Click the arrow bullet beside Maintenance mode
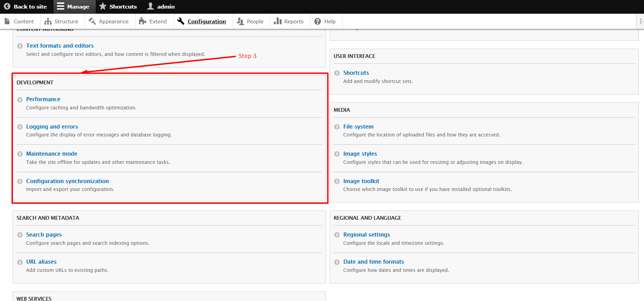The image size is (644, 301). [20, 154]
